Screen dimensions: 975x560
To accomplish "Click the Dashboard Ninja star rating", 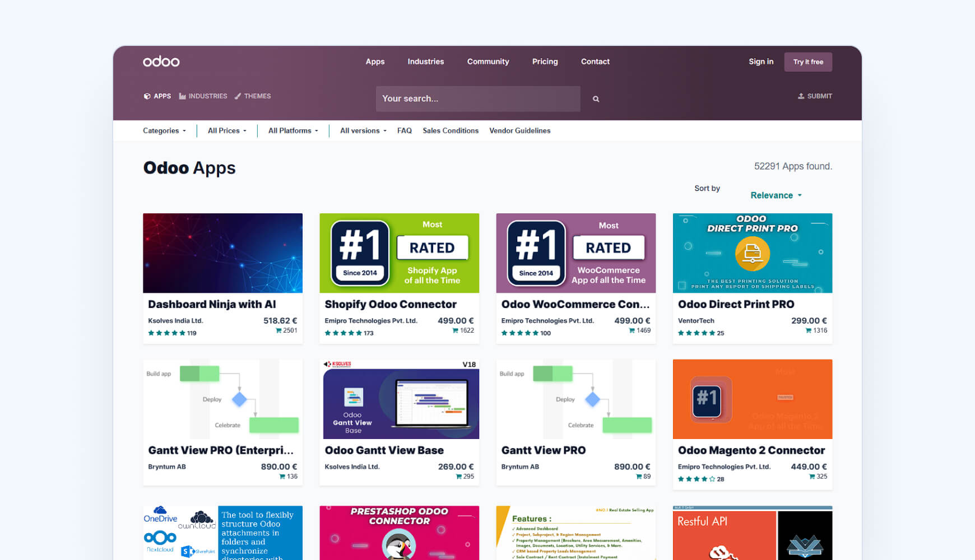I will [x=166, y=333].
